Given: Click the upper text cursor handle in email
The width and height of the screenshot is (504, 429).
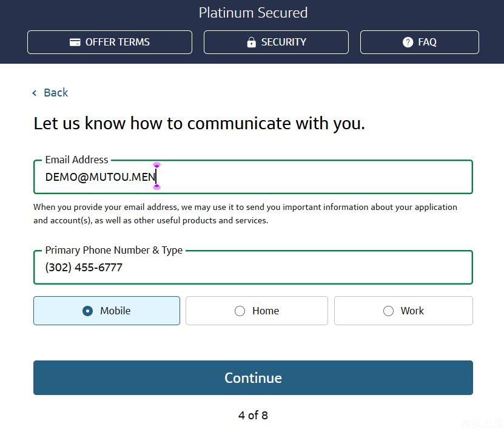Looking at the screenshot, I should 156,165.
